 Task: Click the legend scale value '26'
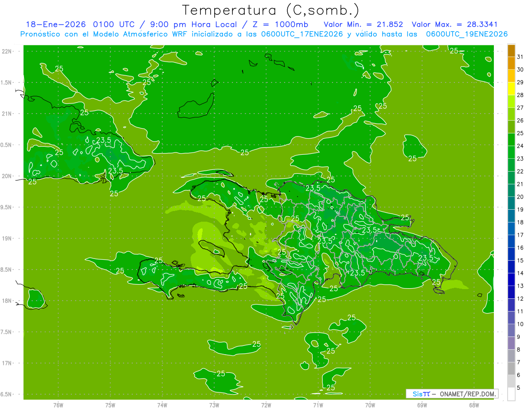pos(520,121)
